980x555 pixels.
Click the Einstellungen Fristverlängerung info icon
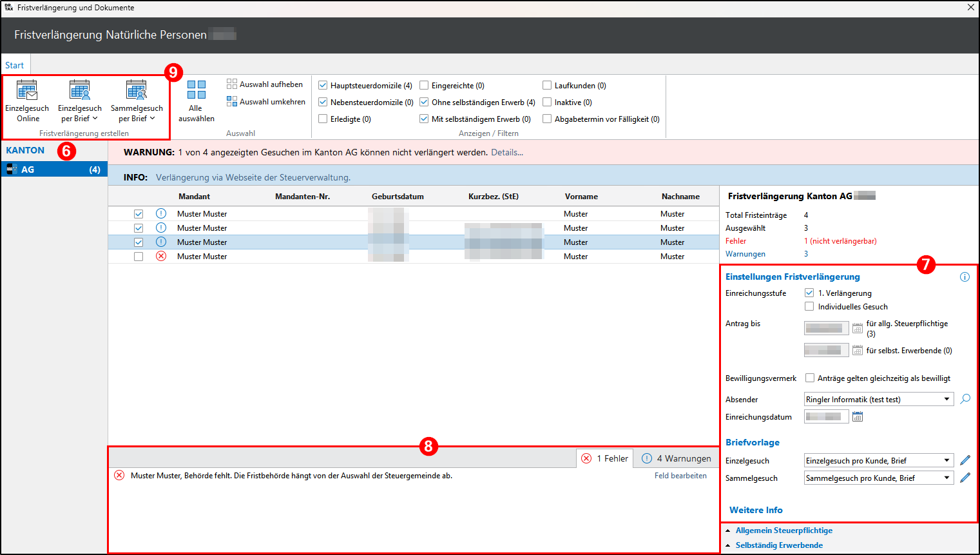[965, 277]
